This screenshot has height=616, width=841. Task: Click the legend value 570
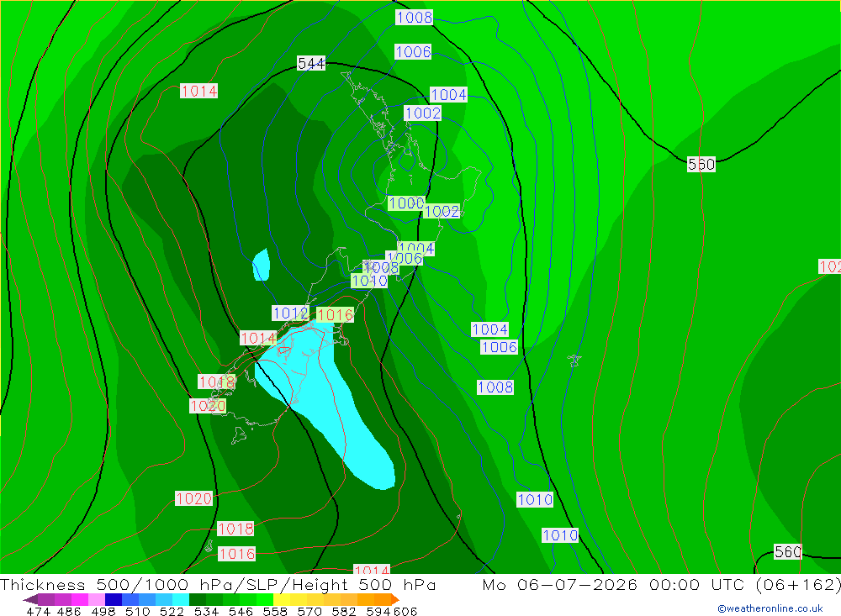(x=309, y=611)
